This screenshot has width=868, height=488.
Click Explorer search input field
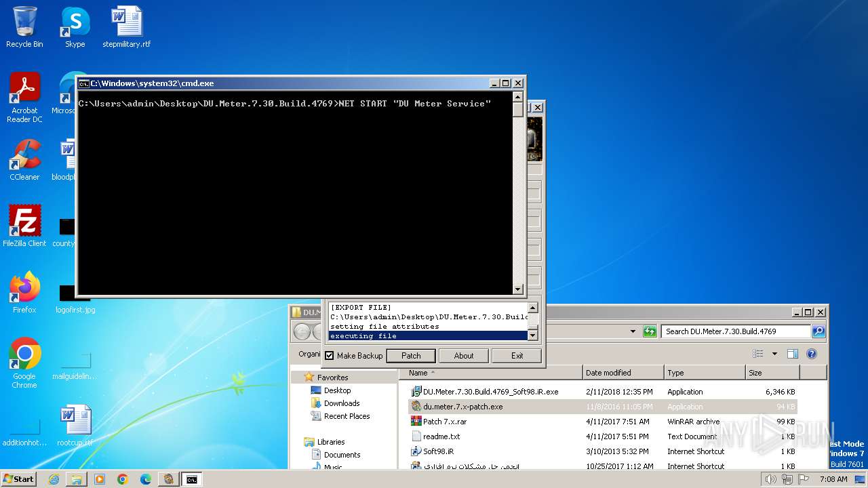tap(736, 331)
